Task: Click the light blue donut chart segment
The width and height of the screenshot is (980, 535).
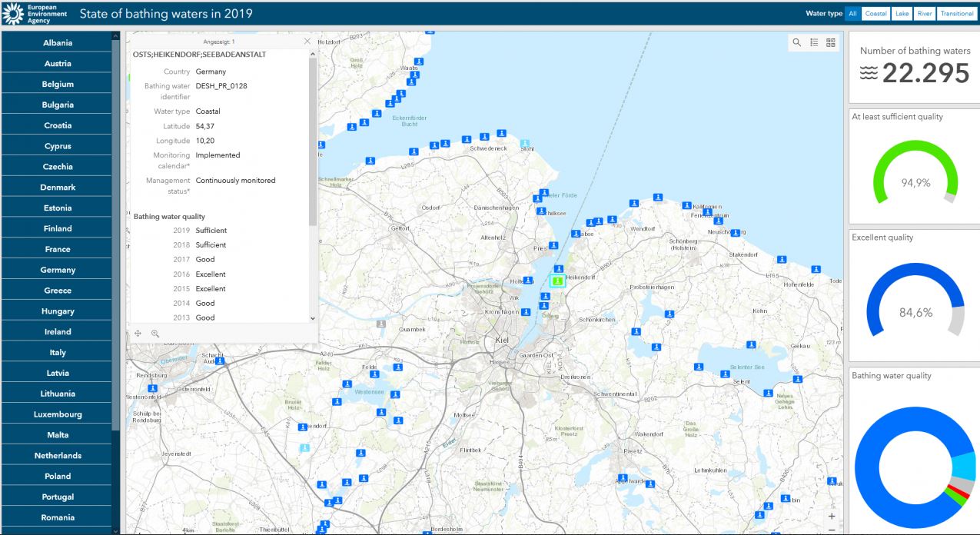Action: (x=963, y=467)
